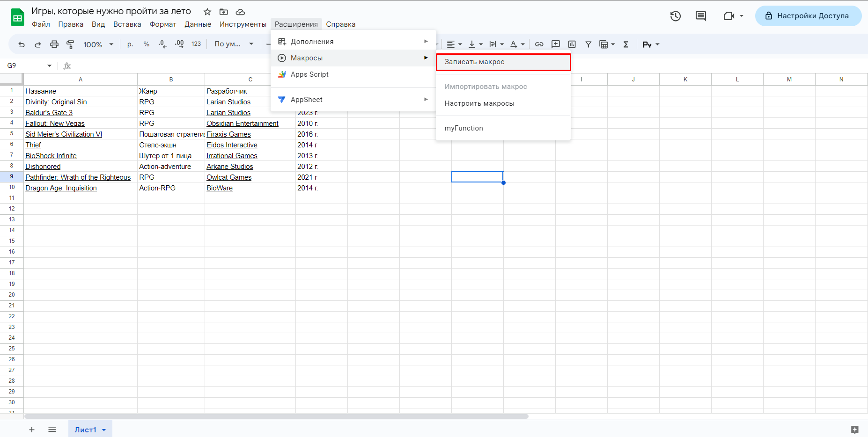Open the Вставка menu
The height and width of the screenshot is (437, 868).
tap(127, 24)
